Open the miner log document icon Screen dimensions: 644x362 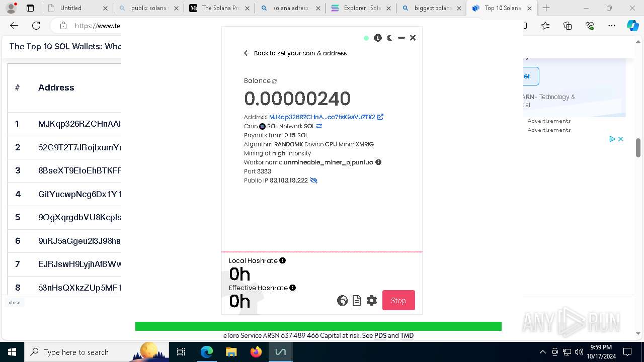(357, 301)
